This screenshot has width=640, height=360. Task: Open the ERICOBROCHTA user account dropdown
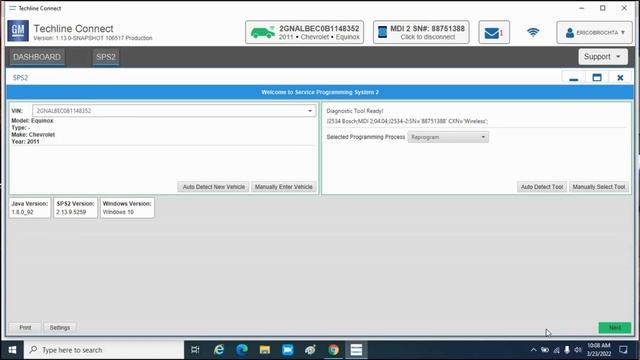594,32
